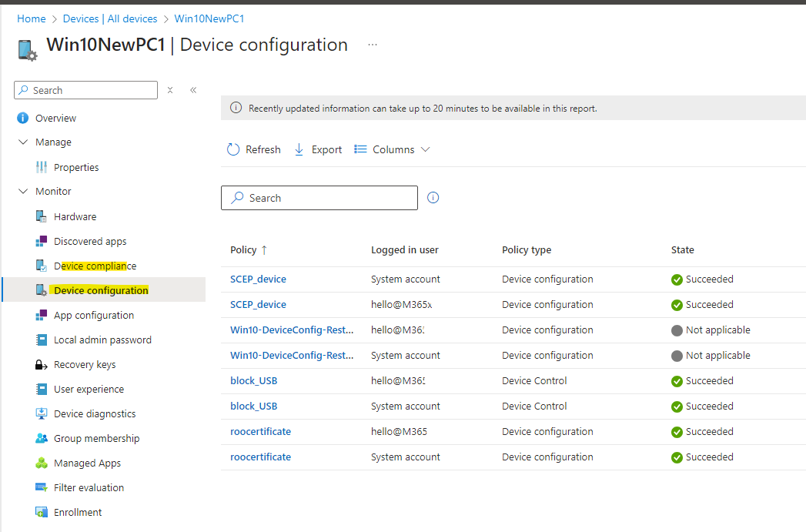Screen dimensions: 806x532
Task: Open the Columns dropdown chevron
Action: coord(425,149)
